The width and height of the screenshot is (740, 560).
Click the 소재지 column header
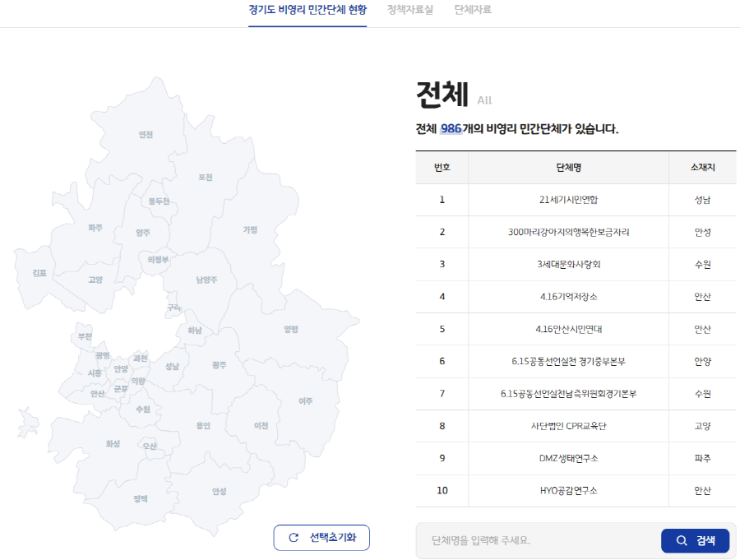click(703, 167)
